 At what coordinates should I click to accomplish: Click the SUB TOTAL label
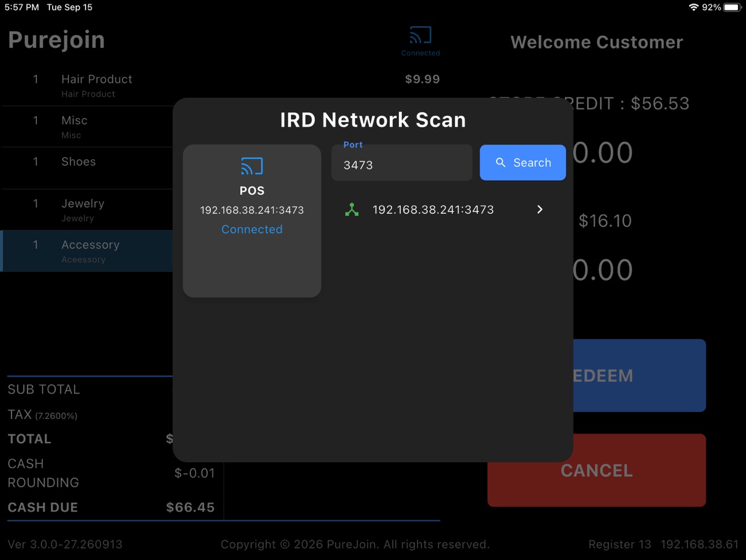point(44,389)
